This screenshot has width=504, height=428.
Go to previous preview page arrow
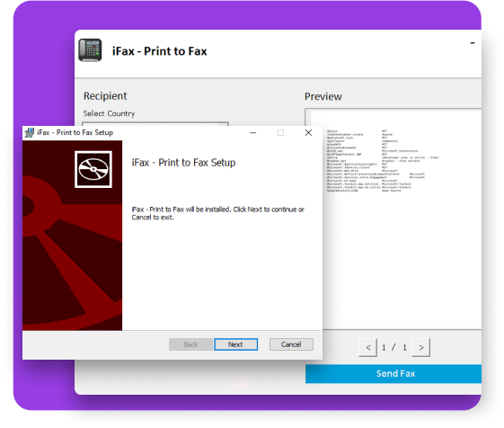click(367, 348)
